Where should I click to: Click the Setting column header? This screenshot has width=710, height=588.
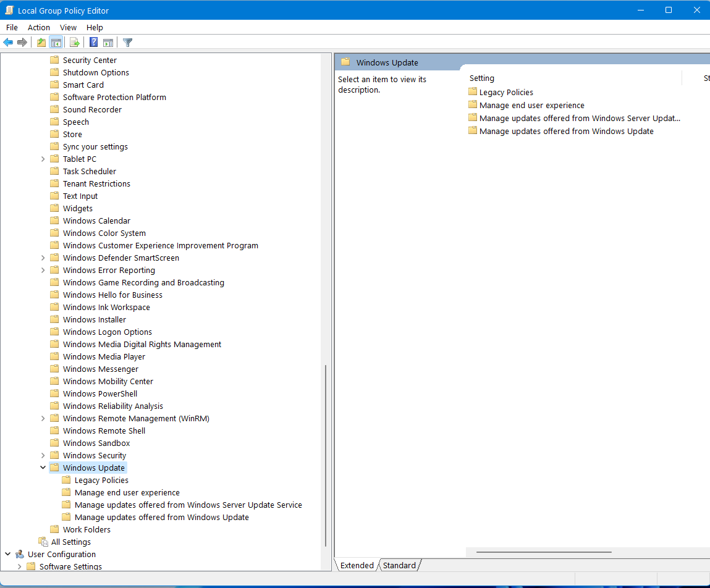(482, 78)
